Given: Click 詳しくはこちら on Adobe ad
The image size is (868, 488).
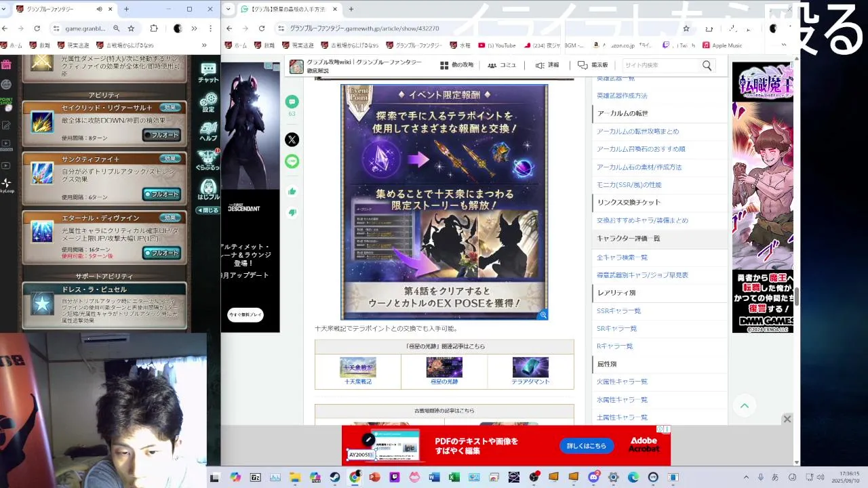Looking at the screenshot, I should (x=587, y=446).
